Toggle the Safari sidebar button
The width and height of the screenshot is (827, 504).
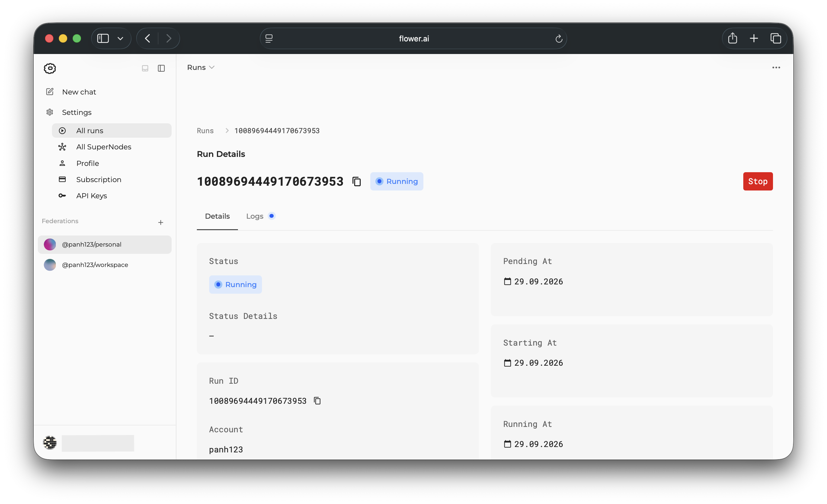coord(103,39)
